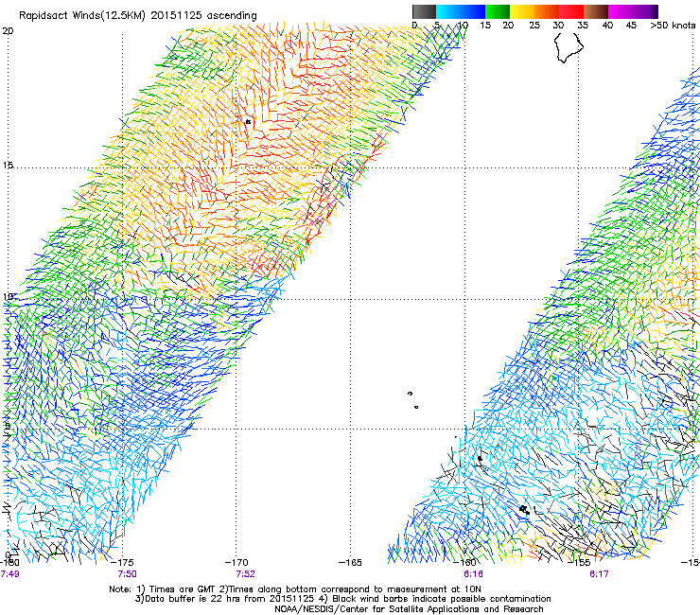The width and height of the screenshot is (700, 615).
Task: Click the 7:52 pass time label
Action: pos(245,574)
